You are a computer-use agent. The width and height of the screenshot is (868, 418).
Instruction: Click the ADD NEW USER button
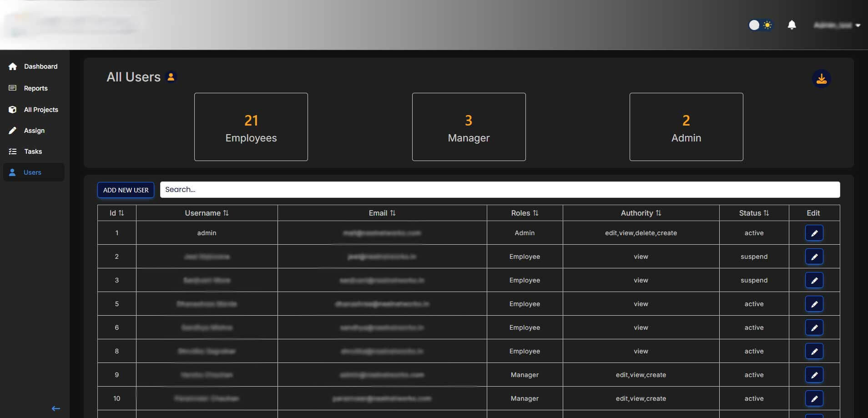tap(126, 190)
